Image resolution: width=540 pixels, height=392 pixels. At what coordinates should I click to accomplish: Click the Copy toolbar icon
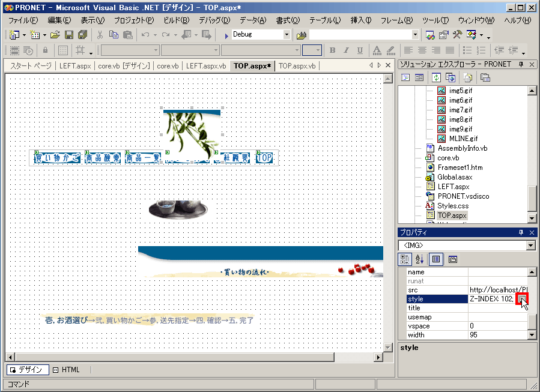[114, 34]
